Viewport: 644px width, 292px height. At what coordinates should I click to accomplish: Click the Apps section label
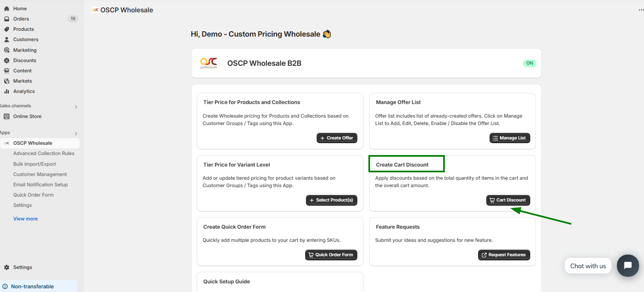(x=5, y=133)
